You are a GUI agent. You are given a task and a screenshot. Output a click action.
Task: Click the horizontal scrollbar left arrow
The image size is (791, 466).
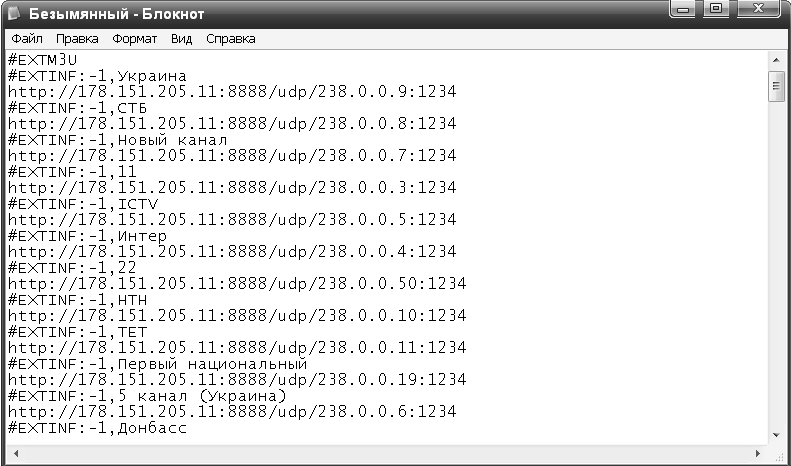[x=16, y=453]
